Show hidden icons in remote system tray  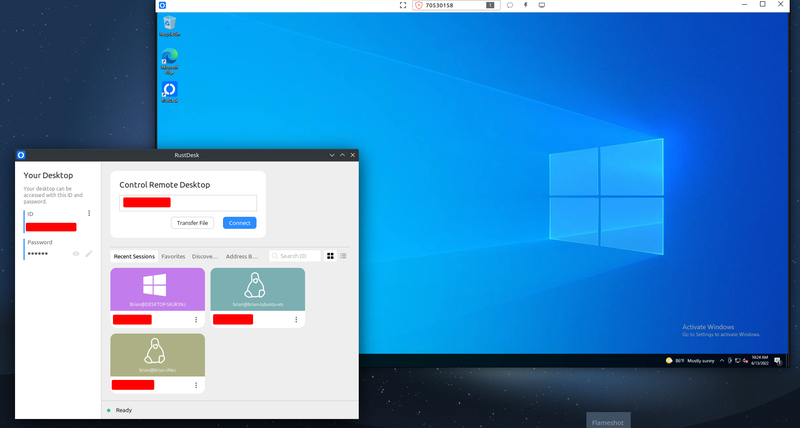click(721, 361)
